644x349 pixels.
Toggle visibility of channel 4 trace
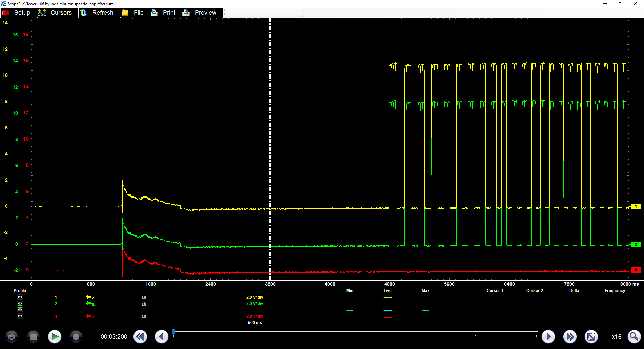[20, 316]
